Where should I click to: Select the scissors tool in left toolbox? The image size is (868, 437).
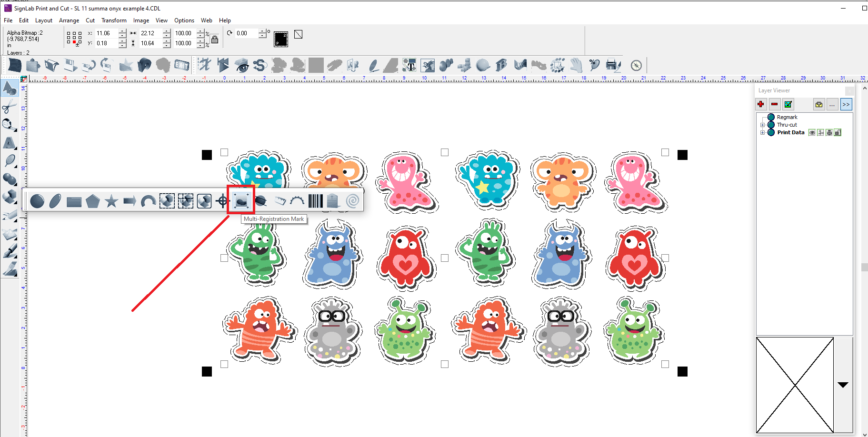click(x=9, y=107)
